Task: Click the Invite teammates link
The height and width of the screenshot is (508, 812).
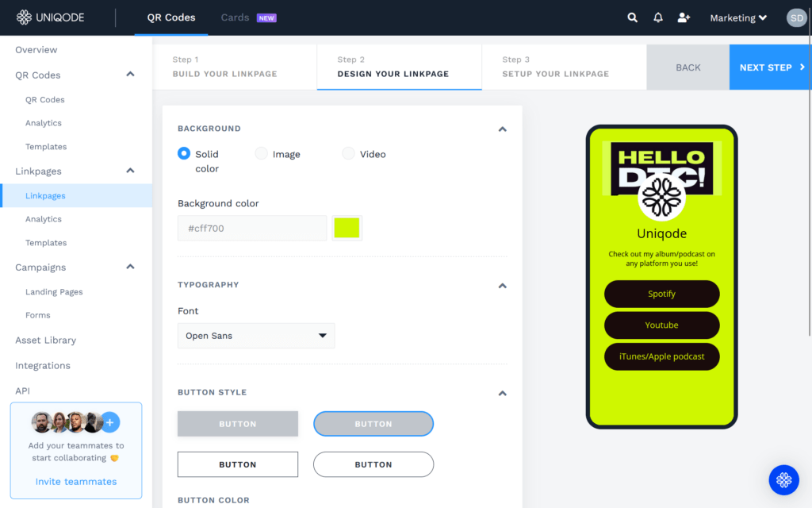Action: (75, 481)
